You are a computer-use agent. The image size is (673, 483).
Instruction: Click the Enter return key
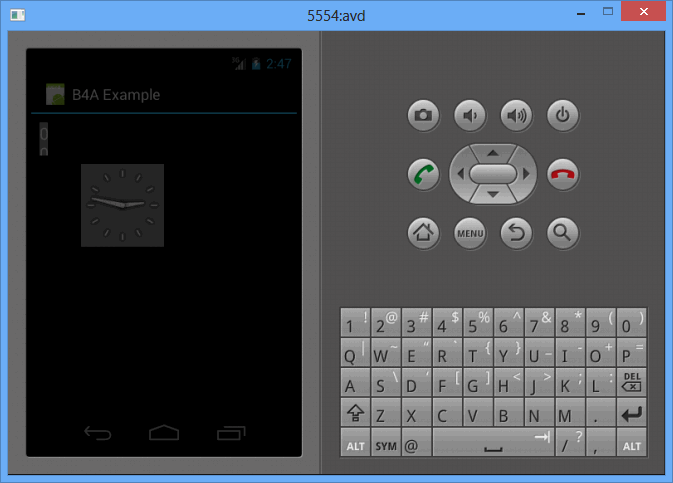(x=632, y=412)
